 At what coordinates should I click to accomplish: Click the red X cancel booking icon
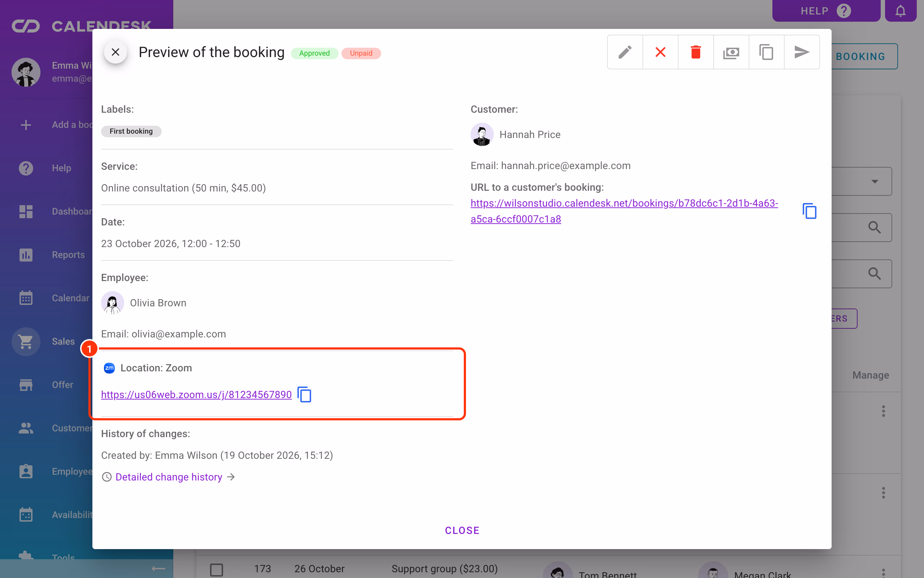(660, 52)
